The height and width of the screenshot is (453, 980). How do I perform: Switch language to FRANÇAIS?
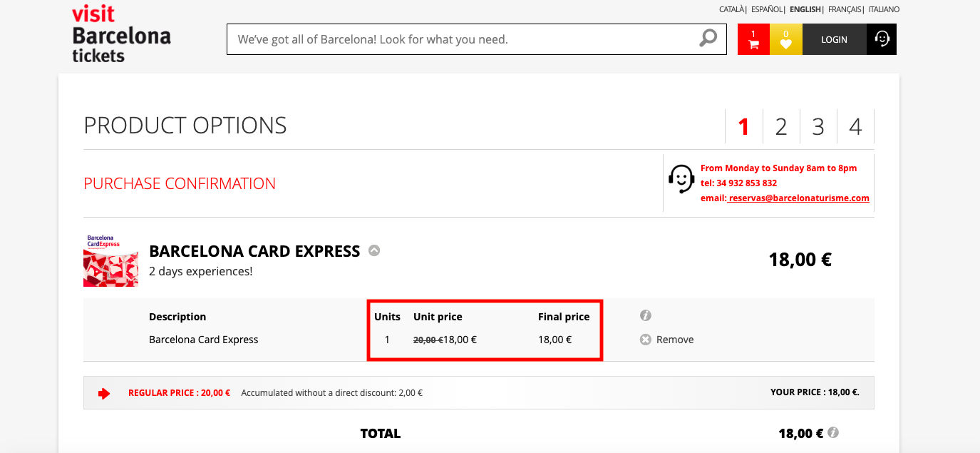pos(845,9)
